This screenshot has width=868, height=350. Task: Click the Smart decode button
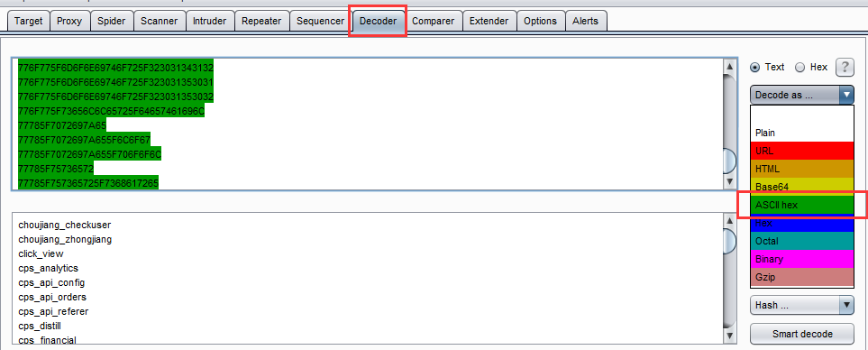[x=802, y=334]
